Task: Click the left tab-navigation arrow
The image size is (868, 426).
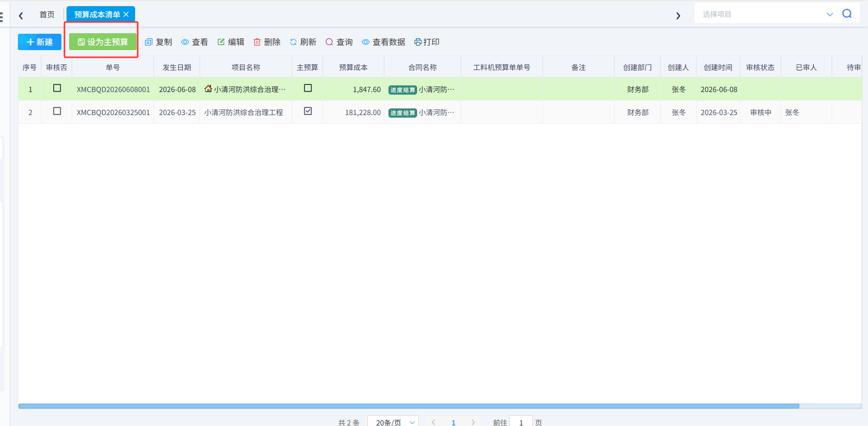Action: click(21, 16)
